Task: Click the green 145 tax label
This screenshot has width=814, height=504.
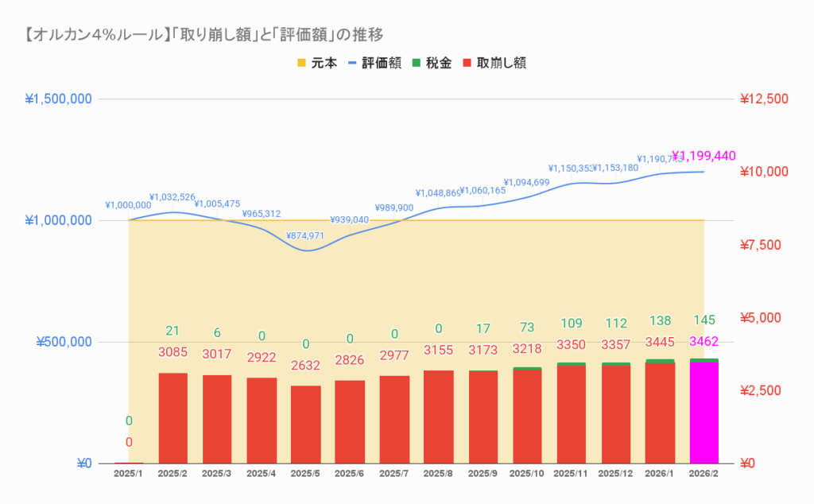Action: click(x=704, y=320)
